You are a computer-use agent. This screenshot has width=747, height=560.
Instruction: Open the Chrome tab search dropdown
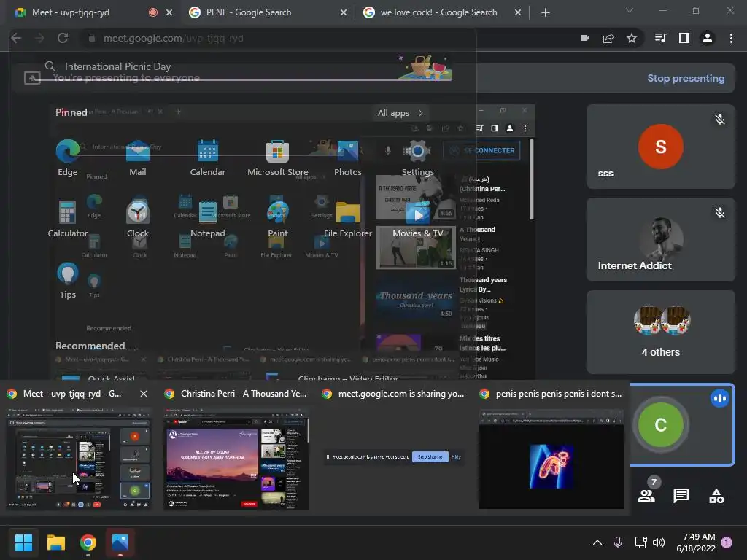coord(630,10)
